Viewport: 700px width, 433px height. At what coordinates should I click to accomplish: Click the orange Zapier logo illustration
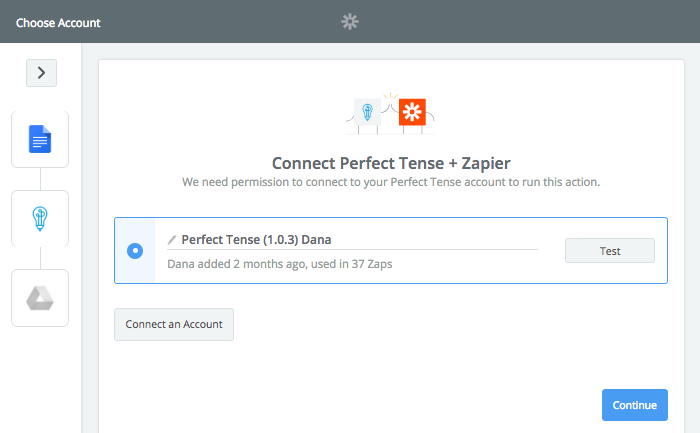pyautogui.click(x=412, y=112)
